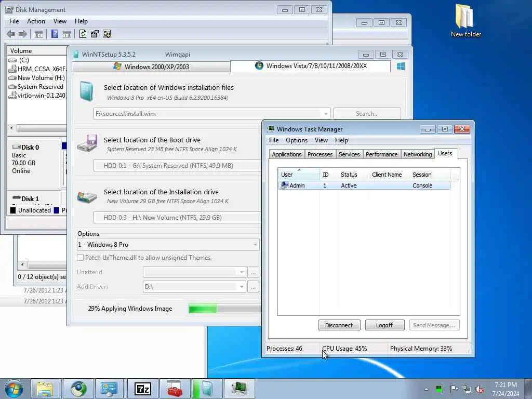Select the Admin user row
The image size is (532, 399).
(364, 185)
